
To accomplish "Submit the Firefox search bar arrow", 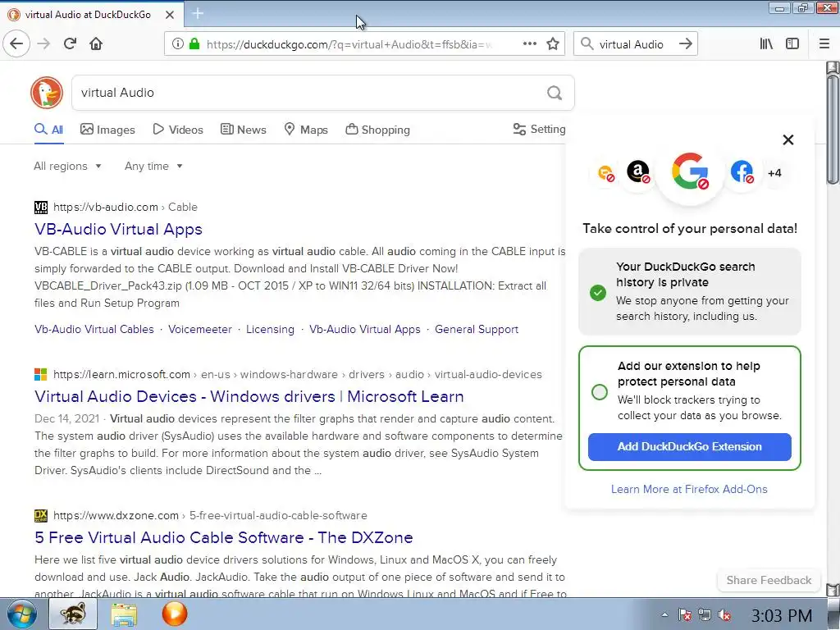I will tap(686, 44).
